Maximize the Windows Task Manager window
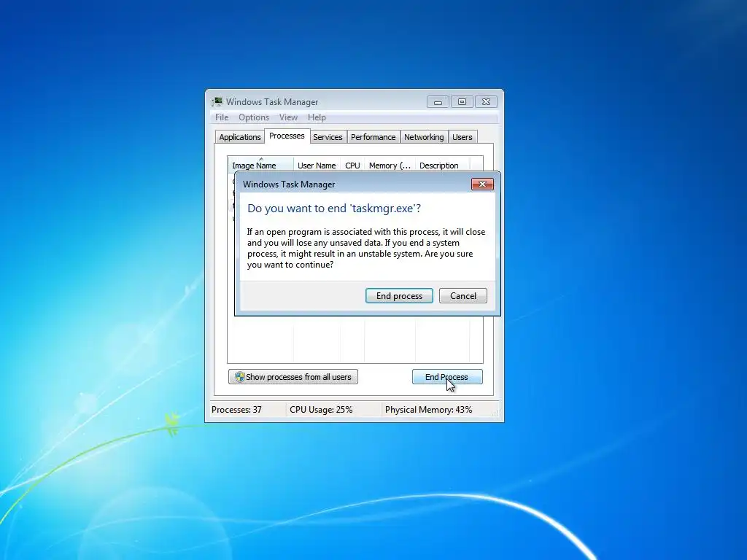The image size is (747, 560). point(462,102)
